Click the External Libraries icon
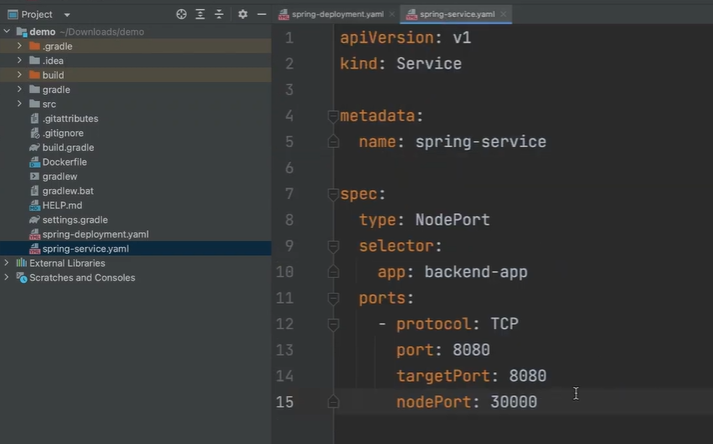 pos(21,263)
